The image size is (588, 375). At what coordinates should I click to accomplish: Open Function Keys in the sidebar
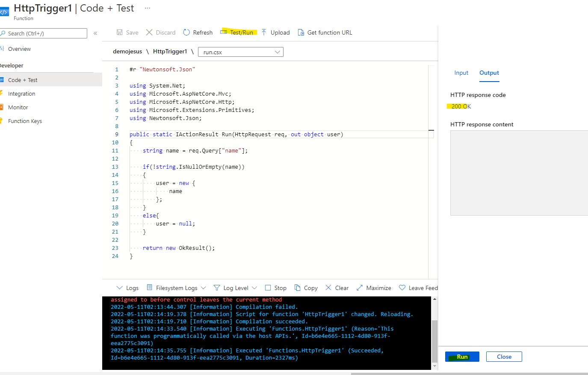coord(25,121)
